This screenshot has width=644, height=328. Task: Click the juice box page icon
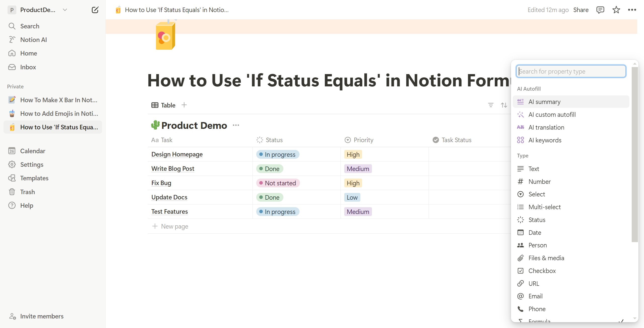(x=165, y=35)
